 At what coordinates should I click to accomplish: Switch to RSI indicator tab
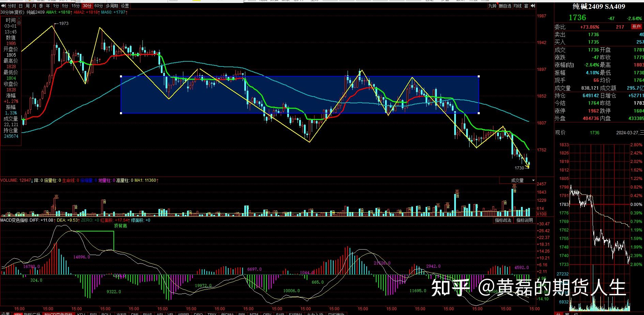click(x=94, y=314)
